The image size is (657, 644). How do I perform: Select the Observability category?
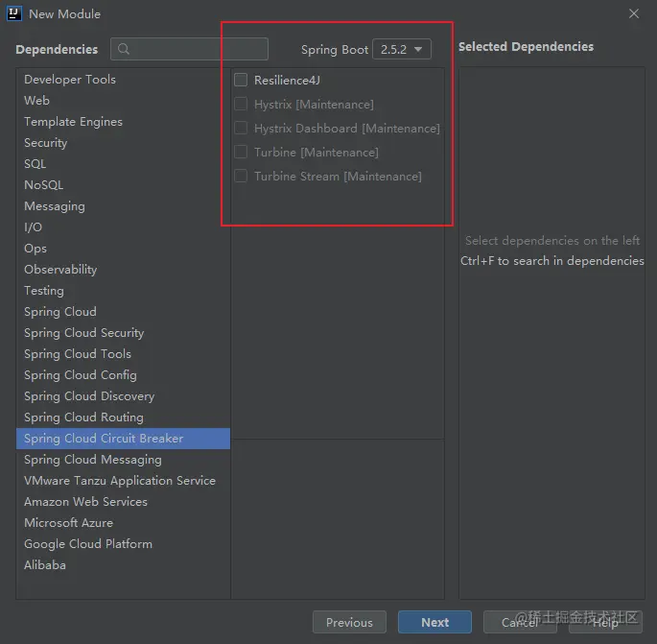[x=123, y=269]
